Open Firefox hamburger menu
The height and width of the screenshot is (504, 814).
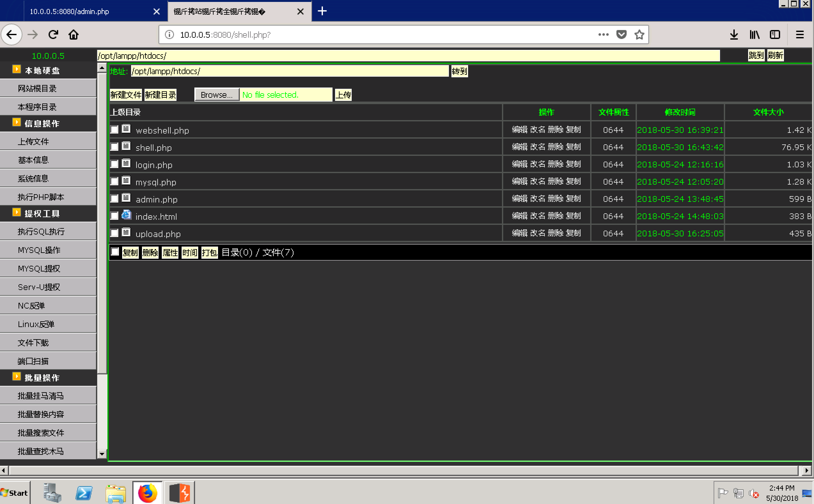(800, 35)
